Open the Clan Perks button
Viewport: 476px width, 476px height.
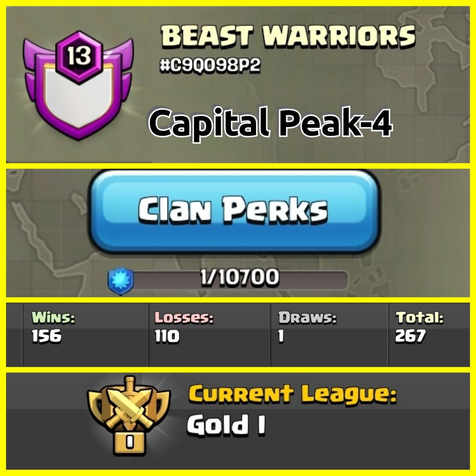click(234, 212)
